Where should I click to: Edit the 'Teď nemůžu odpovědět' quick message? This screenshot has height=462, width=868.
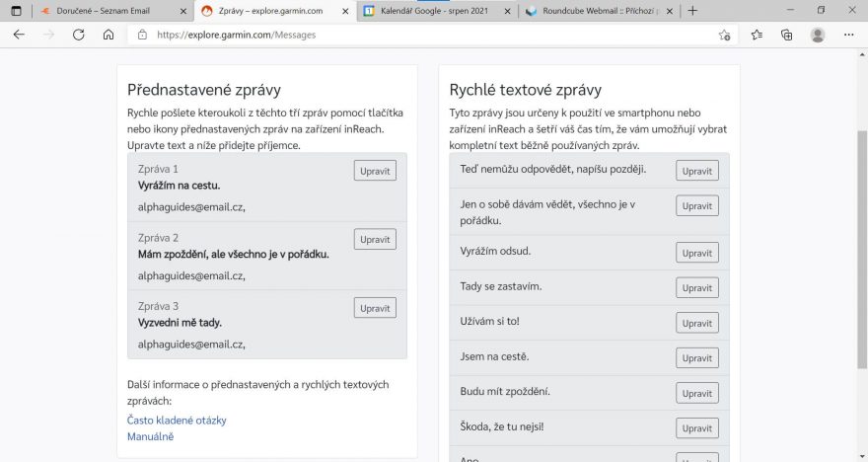(x=697, y=171)
